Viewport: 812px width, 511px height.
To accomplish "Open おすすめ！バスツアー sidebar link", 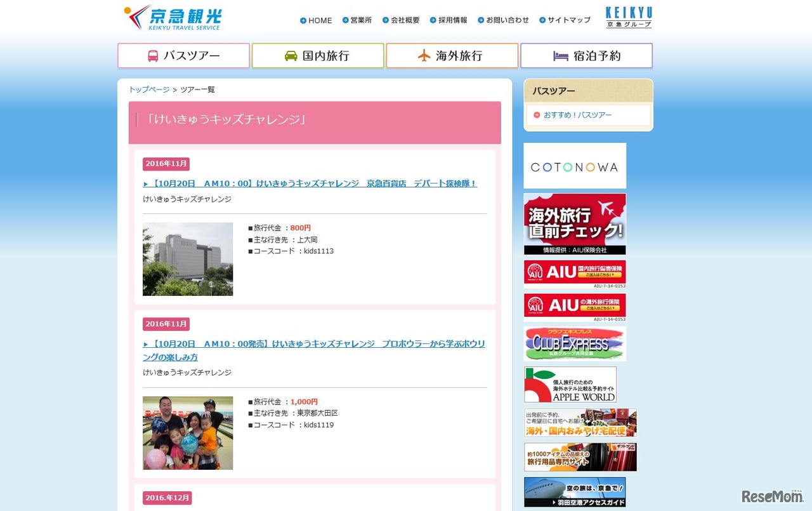I will pos(577,115).
